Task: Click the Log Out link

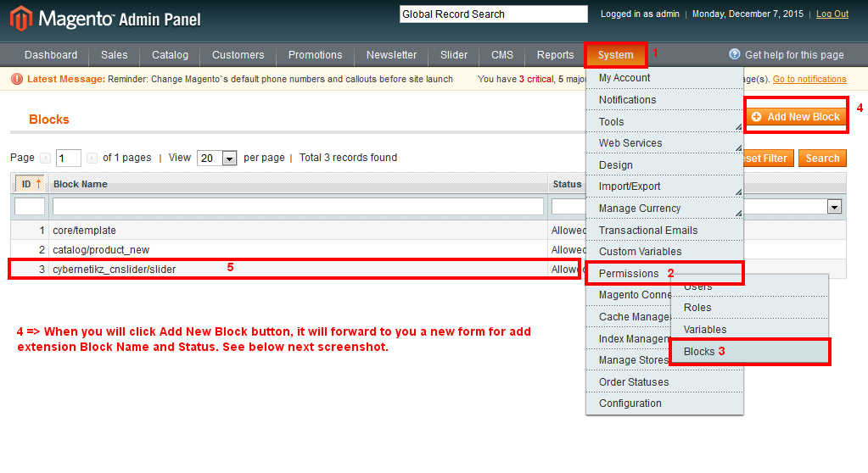Action: pyautogui.click(x=832, y=14)
